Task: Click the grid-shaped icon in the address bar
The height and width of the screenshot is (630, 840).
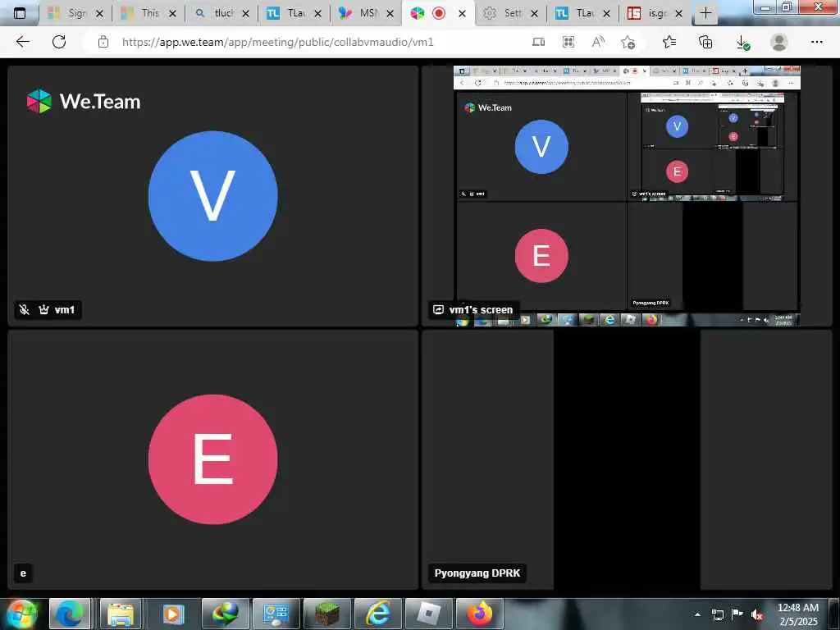Action: 568,42
